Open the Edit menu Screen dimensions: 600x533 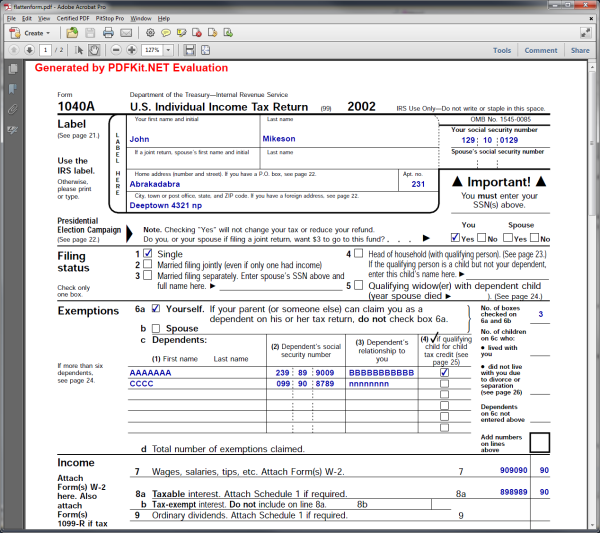tap(27, 18)
